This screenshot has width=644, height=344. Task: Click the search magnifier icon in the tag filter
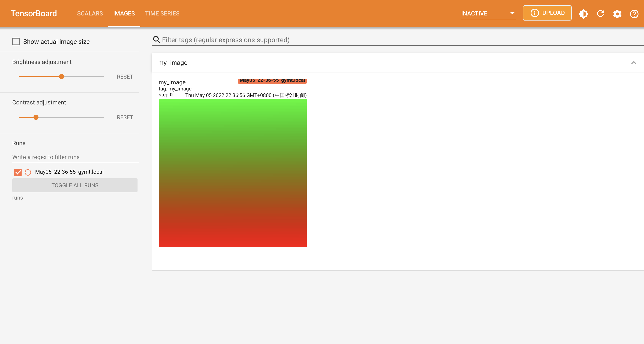click(157, 40)
